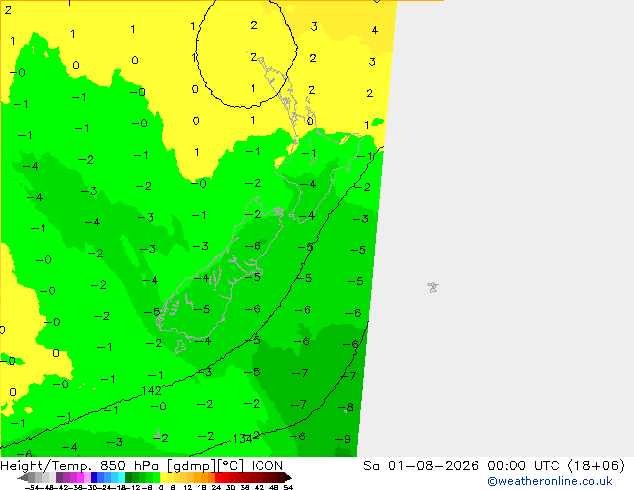Pick the dark blue legend swatch

tap(94, 477)
